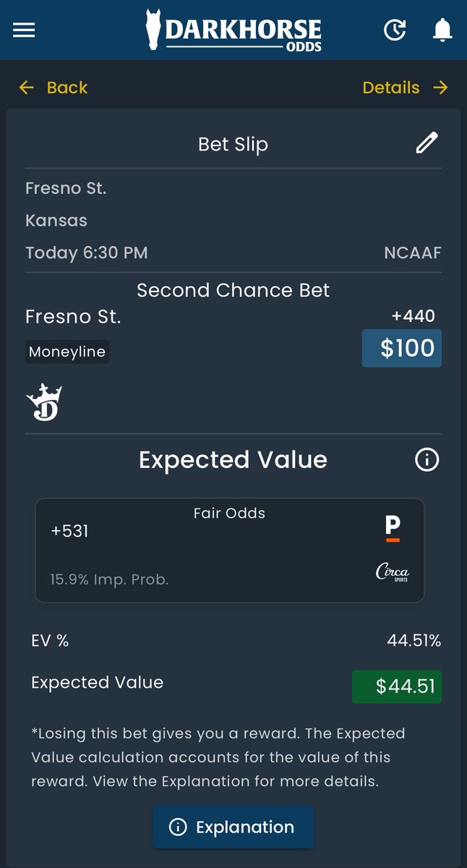467x868 pixels.
Task: Open the hamburger menu
Action: [x=24, y=30]
